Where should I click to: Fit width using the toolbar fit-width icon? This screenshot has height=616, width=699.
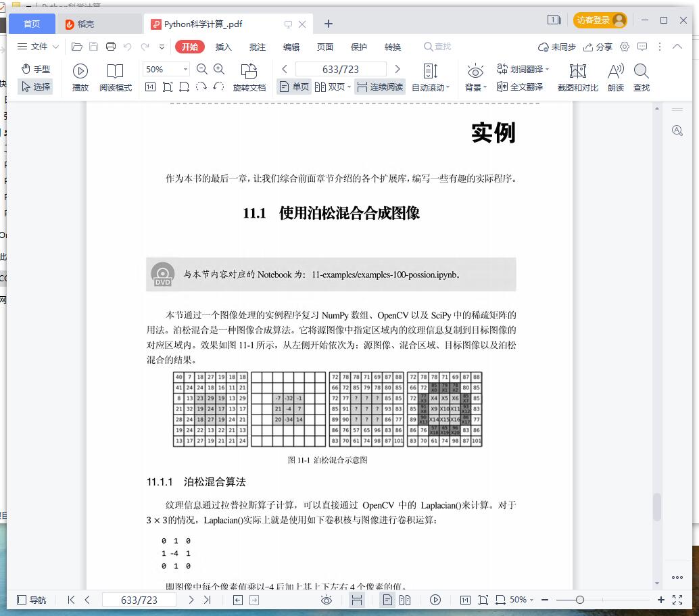tap(184, 87)
